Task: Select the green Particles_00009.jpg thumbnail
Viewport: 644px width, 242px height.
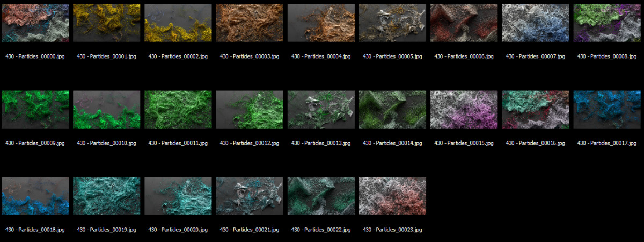Action: 35,110
